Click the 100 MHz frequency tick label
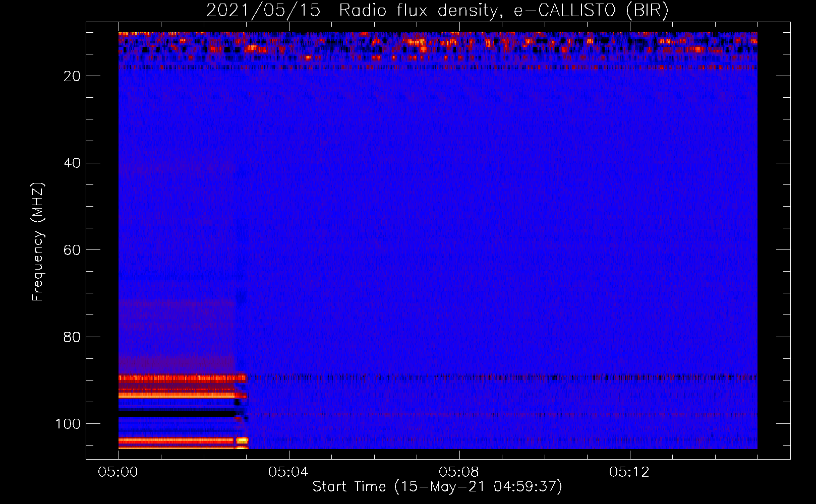This screenshot has width=816, height=504. (x=68, y=424)
